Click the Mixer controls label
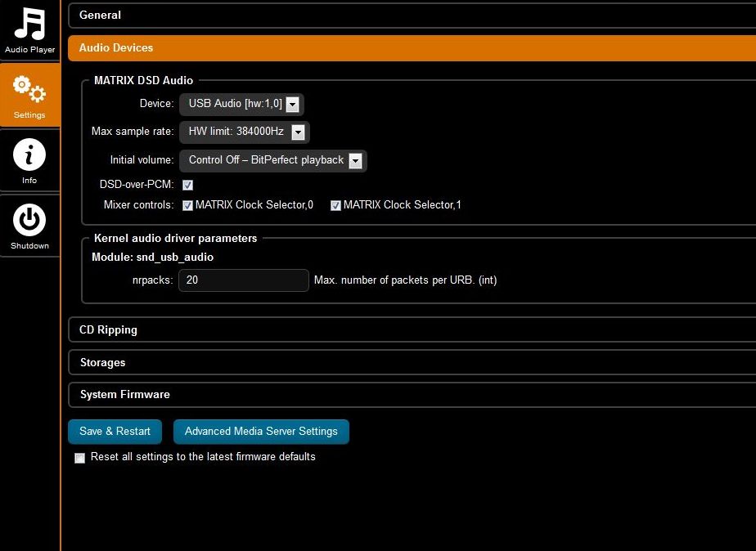 (x=139, y=205)
